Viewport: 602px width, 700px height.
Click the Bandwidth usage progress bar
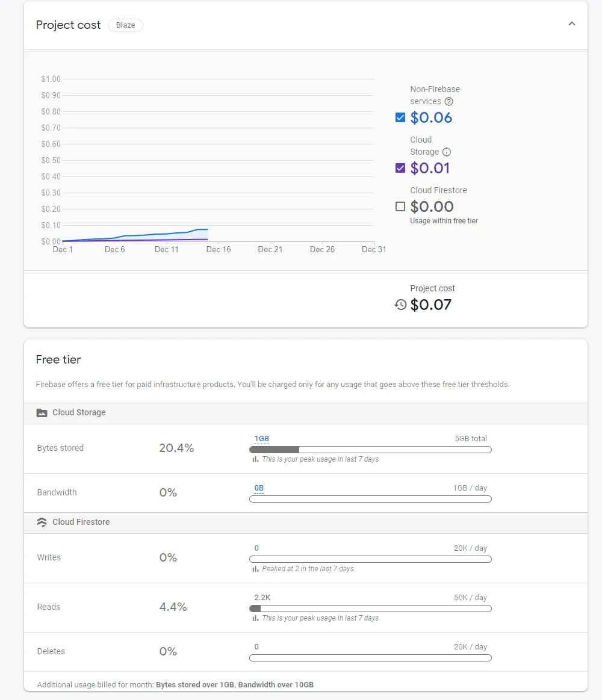(370, 499)
